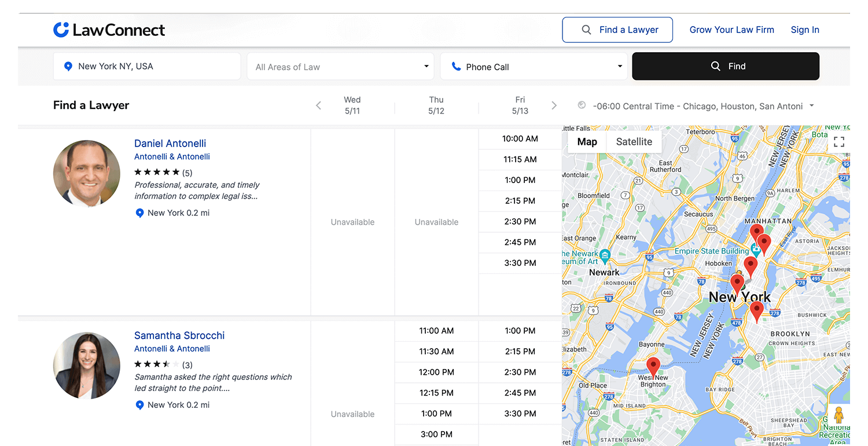Open Grow Your Law Firm link
The width and height of the screenshot is (868, 446).
click(x=731, y=30)
